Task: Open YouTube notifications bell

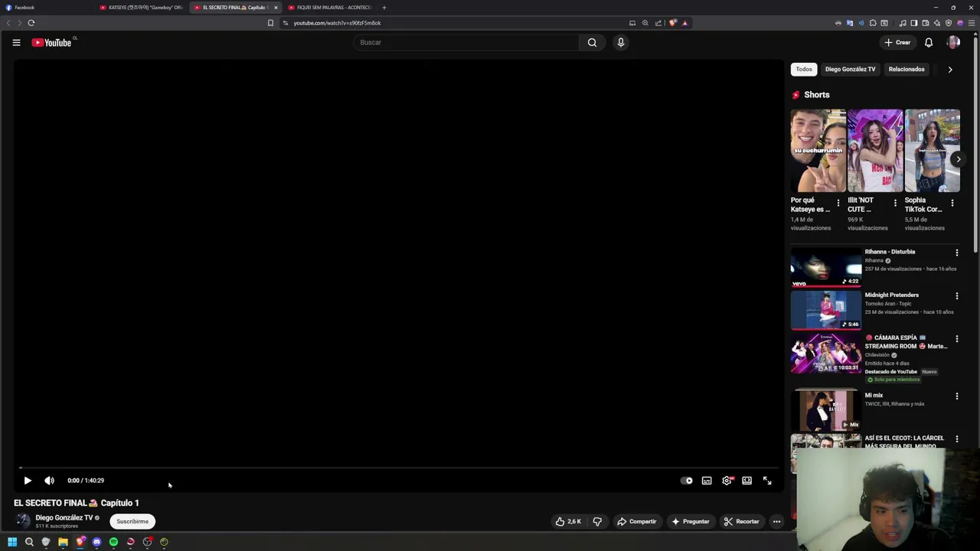Action: [x=929, y=43]
